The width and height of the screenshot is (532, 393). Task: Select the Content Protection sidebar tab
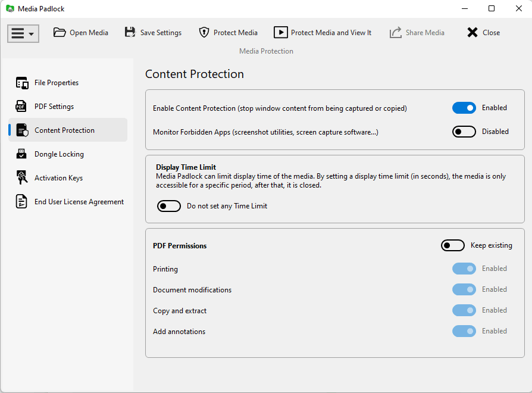64,130
